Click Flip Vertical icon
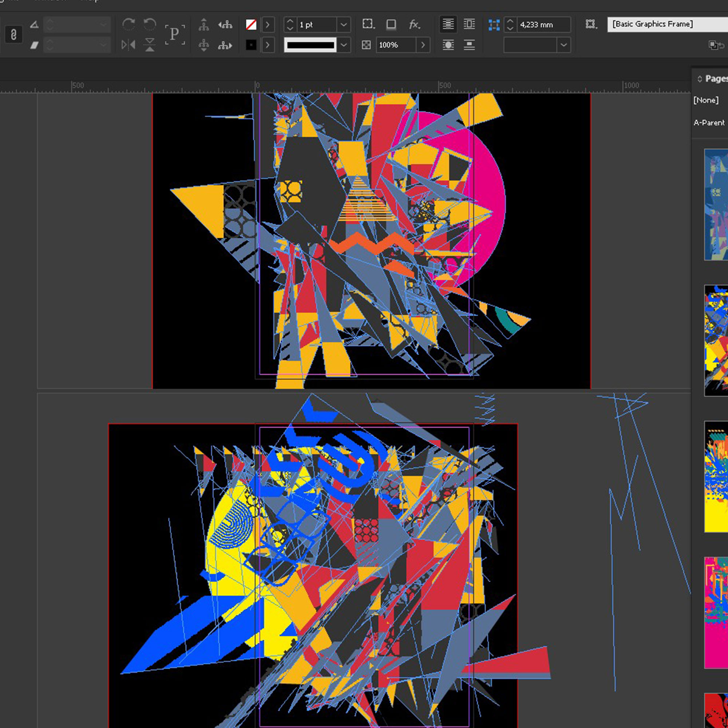 150,45
